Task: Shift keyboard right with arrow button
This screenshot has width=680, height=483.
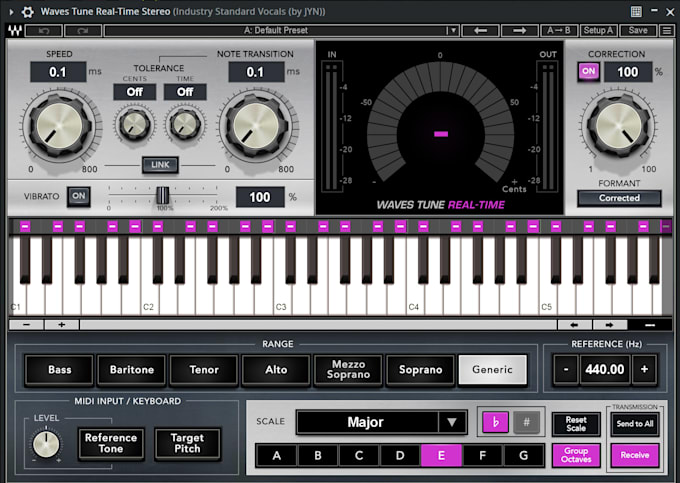Action: coord(609,325)
